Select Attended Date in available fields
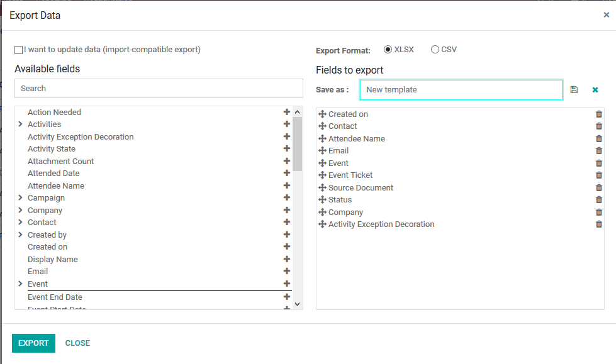The width and height of the screenshot is (616, 364). click(53, 173)
